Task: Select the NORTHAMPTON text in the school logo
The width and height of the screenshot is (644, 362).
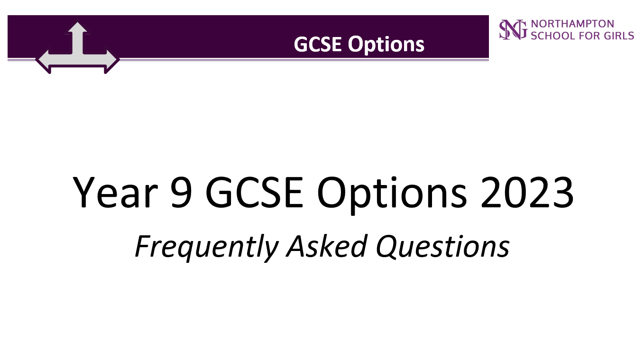Action: point(572,24)
